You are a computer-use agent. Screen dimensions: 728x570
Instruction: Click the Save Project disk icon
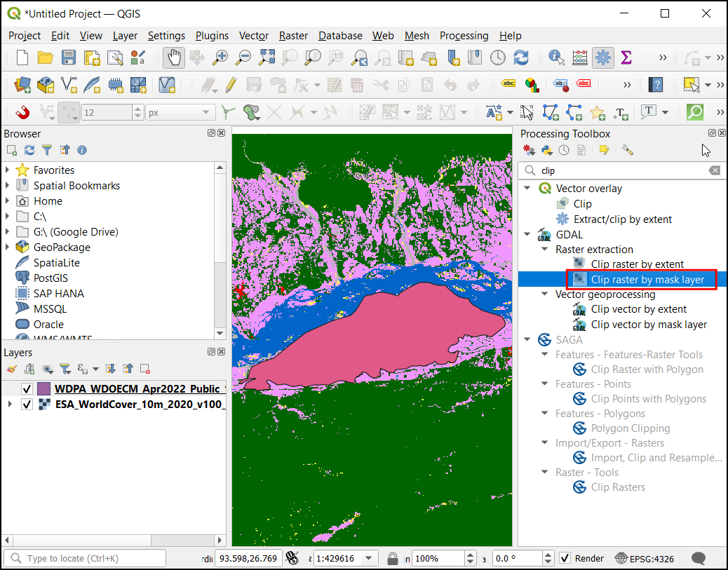(68, 57)
